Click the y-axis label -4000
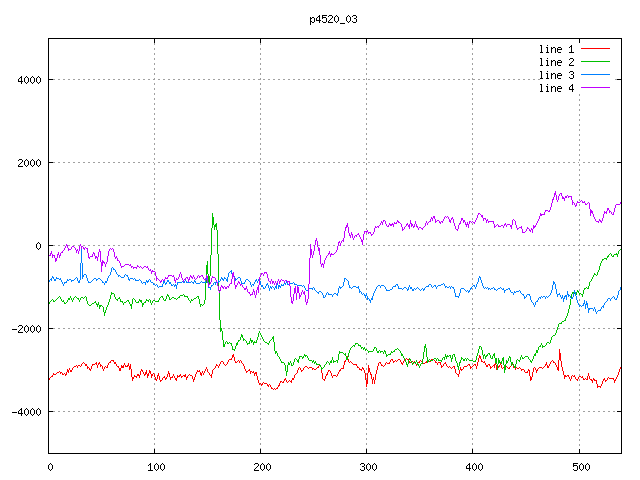Screen dimensions: 640x480 [27, 412]
